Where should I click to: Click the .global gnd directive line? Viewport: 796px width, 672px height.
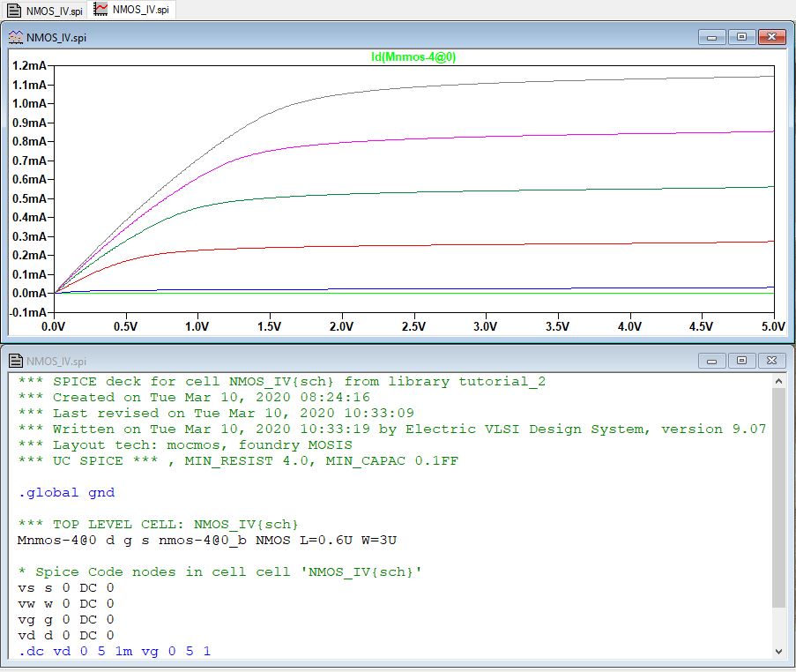(x=66, y=492)
